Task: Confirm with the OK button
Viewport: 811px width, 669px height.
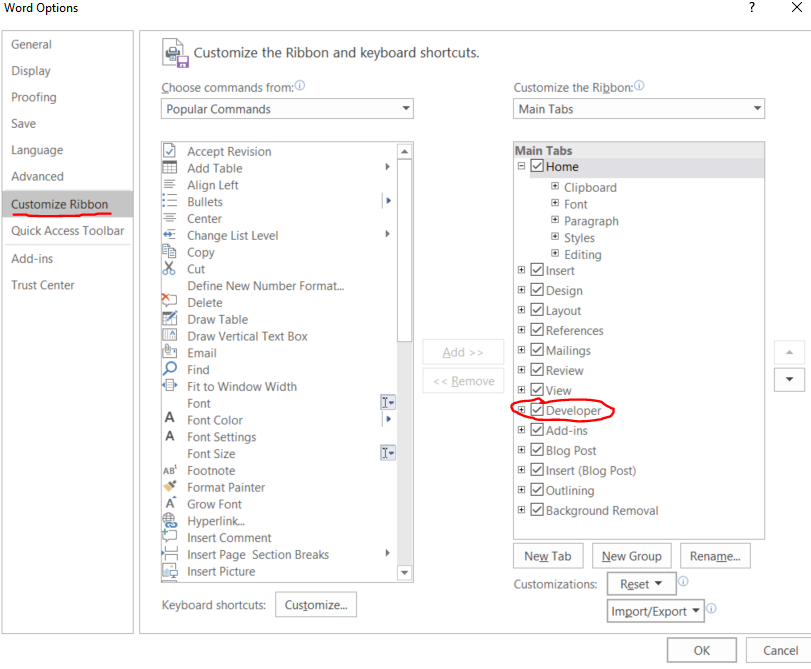Action: pyautogui.click(x=702, y=650)
